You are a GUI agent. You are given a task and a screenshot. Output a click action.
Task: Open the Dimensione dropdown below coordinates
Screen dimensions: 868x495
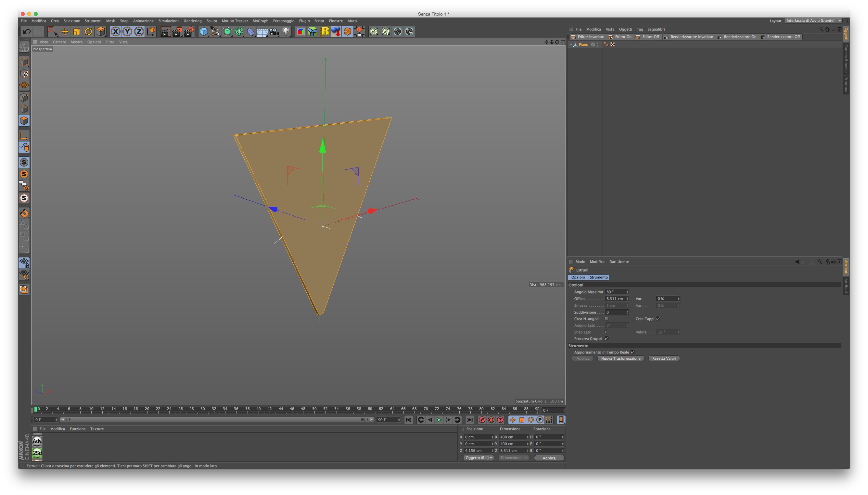pos(514,458)
